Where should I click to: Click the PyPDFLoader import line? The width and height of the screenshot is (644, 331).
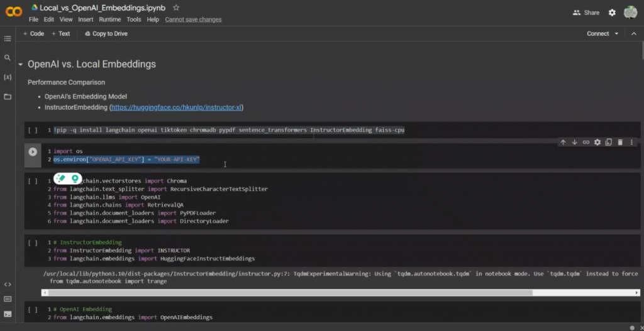(x=135, y=214)
